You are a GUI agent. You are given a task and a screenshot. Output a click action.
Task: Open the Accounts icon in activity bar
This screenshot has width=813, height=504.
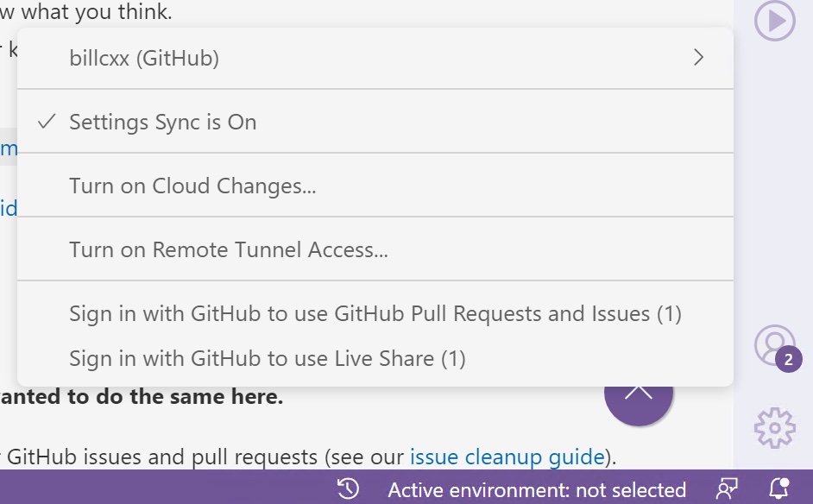(773, 343)
